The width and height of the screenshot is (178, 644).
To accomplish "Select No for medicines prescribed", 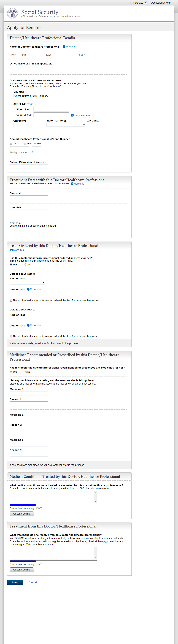I will point(26,372).
